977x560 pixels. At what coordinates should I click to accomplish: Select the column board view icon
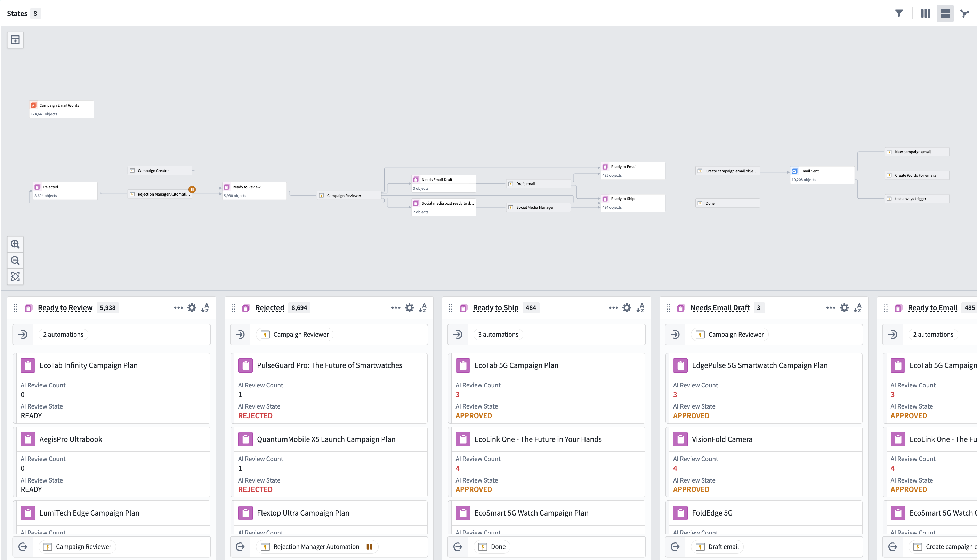click(x=925, y=14)
